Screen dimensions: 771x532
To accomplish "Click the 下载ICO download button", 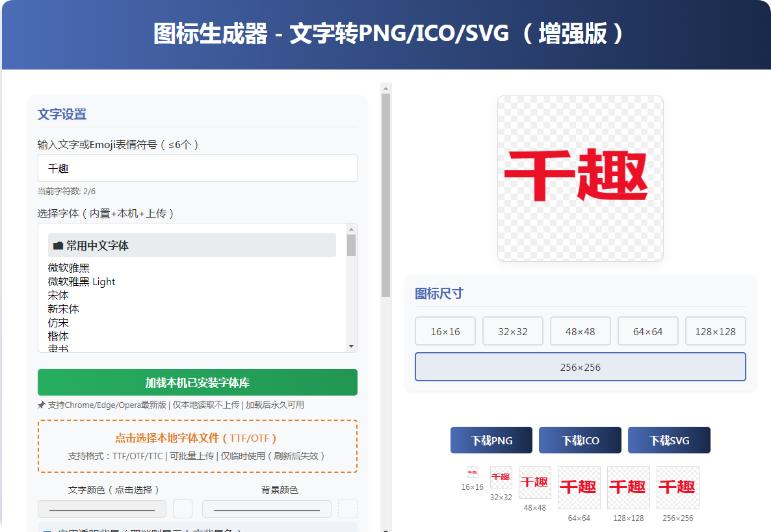I will (580, 440).
